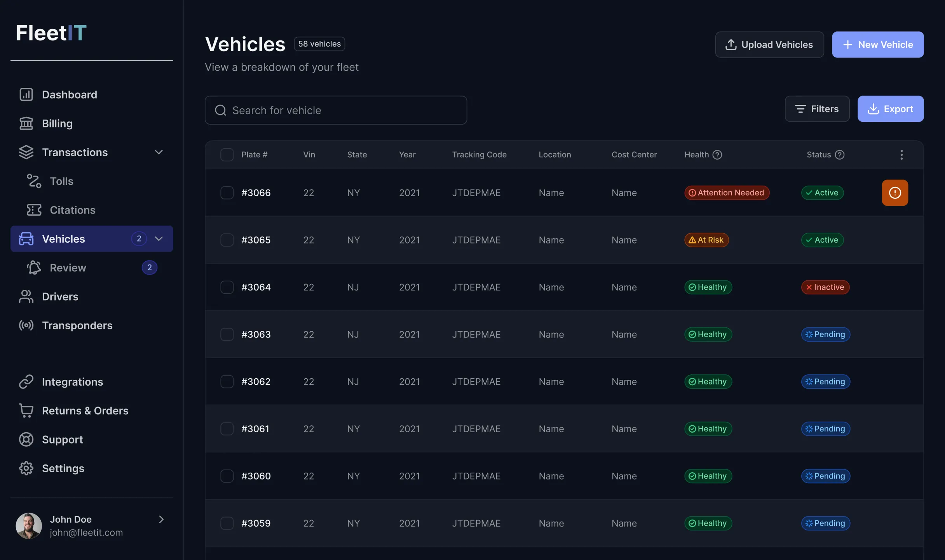This screenshot has width=945, height=560.
Task: Click the Review count badge showing 2
Action: pyautogui.click(x=149, y=268)
